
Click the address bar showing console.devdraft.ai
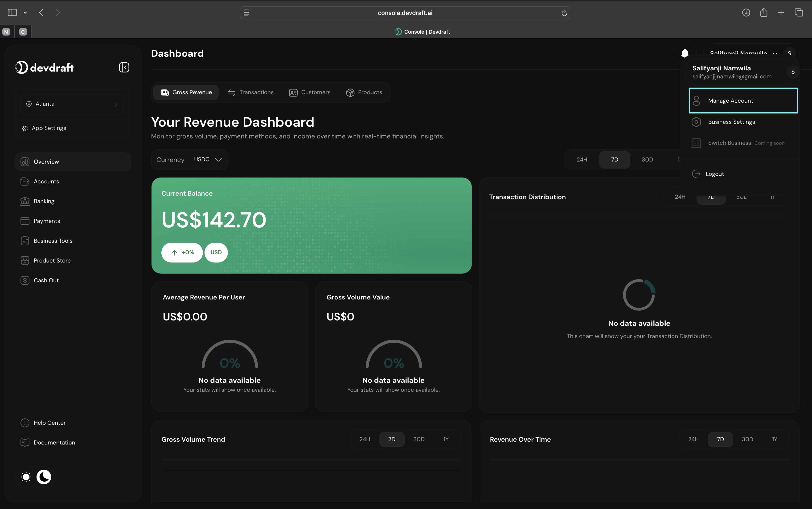(404, 13)
